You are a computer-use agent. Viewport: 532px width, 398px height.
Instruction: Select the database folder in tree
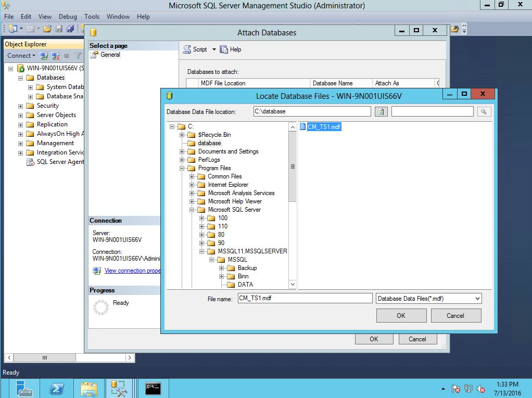tap(209, 143)
